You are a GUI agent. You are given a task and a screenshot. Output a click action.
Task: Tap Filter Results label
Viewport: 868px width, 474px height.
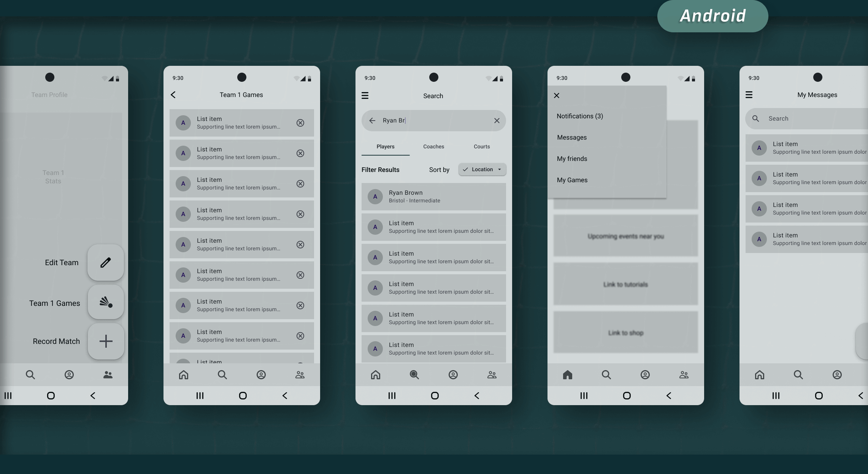click(x=380, y=170)
